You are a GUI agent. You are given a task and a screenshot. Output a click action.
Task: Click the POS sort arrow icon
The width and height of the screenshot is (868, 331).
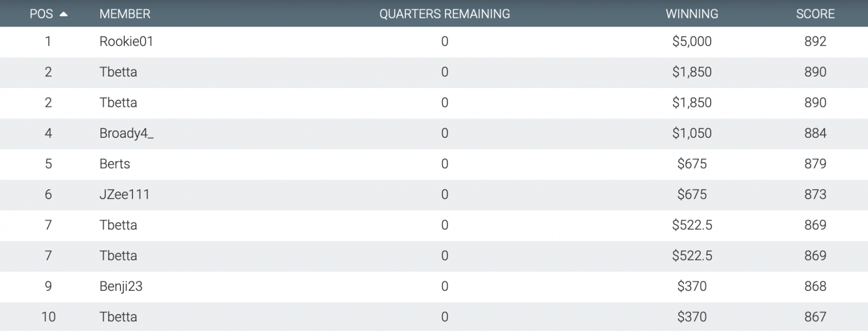(63, 14)
